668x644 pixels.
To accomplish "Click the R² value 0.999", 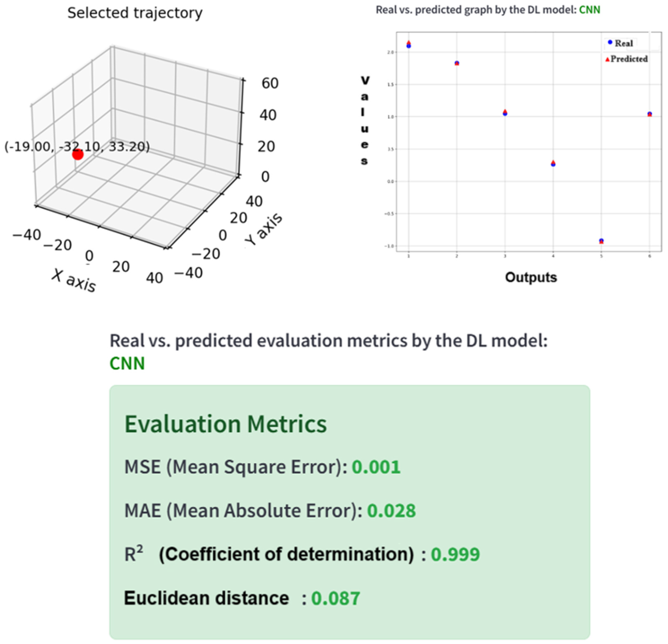I will [x=455, y=554].
